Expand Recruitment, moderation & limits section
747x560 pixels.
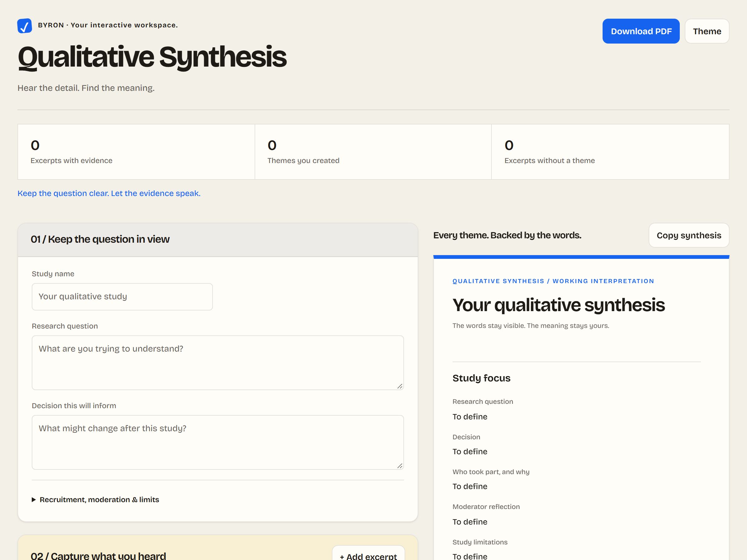click(95, 500)
